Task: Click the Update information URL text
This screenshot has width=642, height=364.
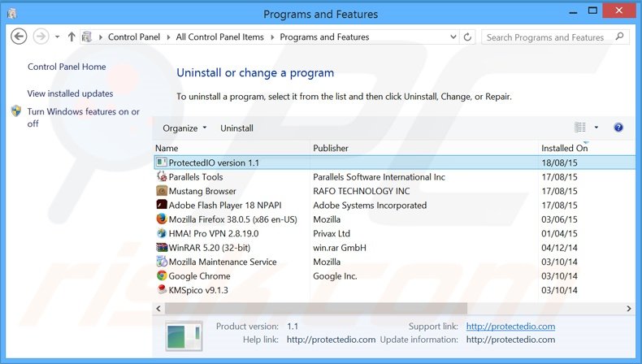Action: click(x=510, y=340)
